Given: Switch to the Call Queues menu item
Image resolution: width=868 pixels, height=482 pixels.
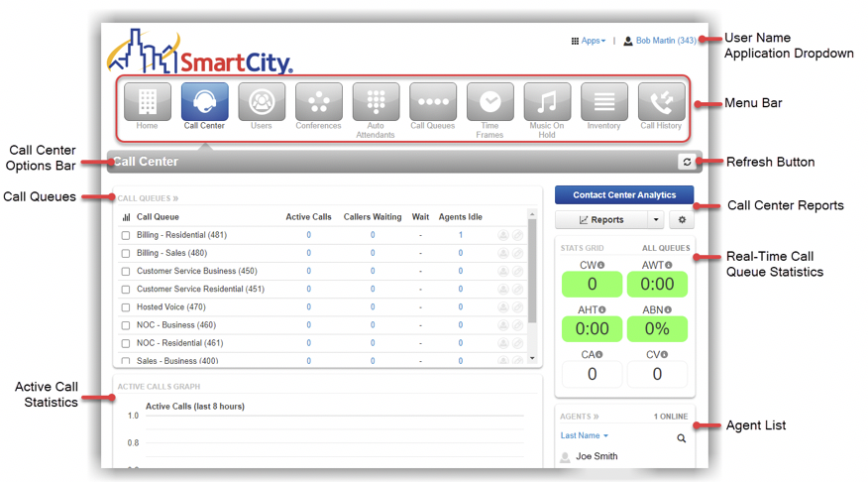Looking at the screenshot, I should click(x=433, y=102).
